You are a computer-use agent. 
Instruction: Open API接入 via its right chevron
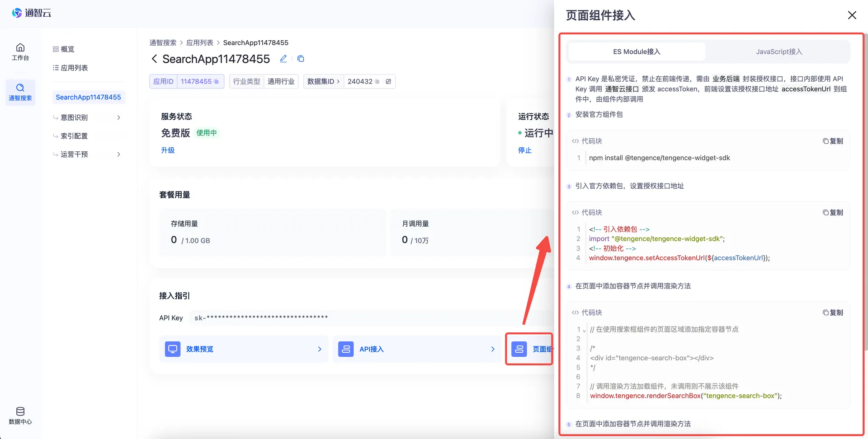[x=493, y=349]
